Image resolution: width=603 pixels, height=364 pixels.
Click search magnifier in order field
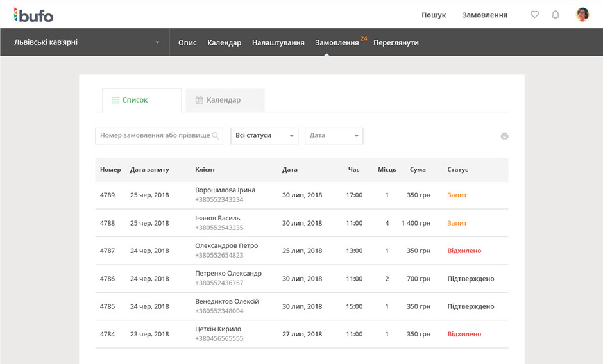tap(216, 136)
